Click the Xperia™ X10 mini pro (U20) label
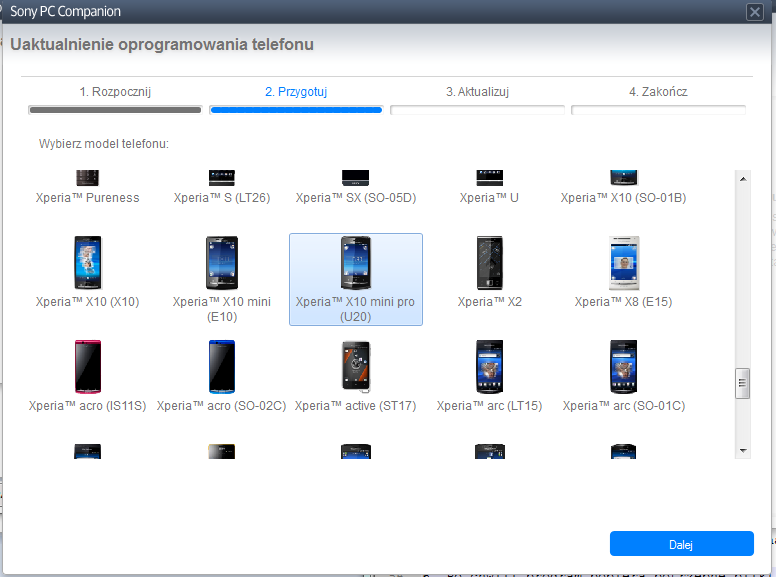Image resolution: width=776 pixels, height=577 pixels. (x=355, y=309)
